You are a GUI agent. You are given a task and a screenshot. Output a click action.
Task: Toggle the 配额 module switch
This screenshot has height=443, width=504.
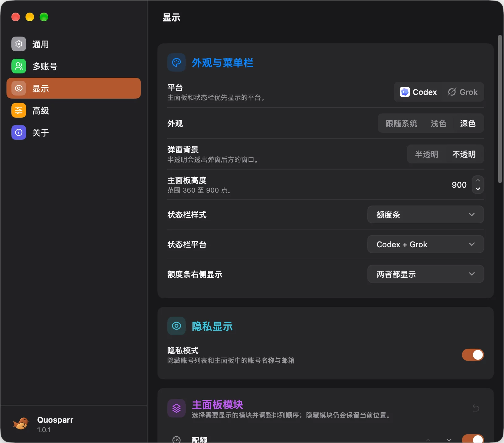point(473,439)
